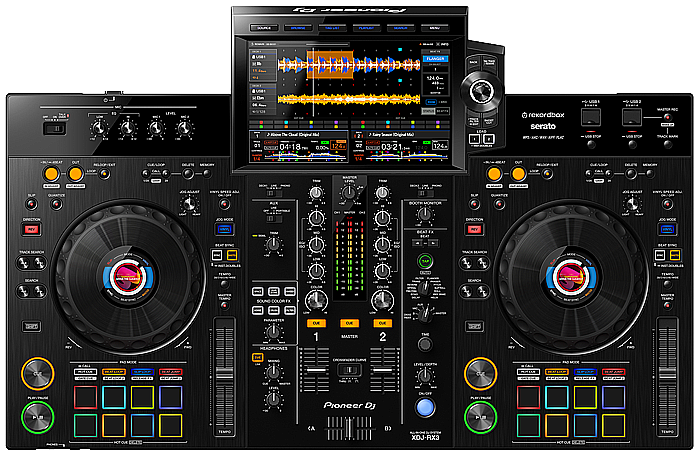This screenshot has height=459, width=700.
Task: Enable MASTER TEMPO on the left deck
Action: (225, 305)
